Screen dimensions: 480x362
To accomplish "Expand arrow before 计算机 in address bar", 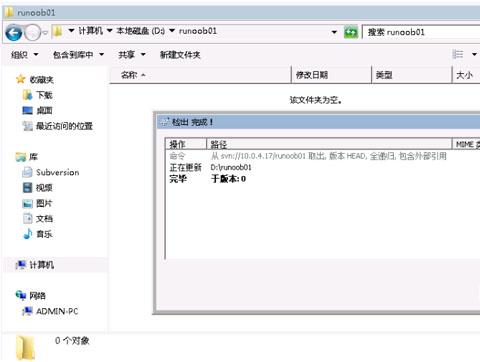I will click(71, 31).
